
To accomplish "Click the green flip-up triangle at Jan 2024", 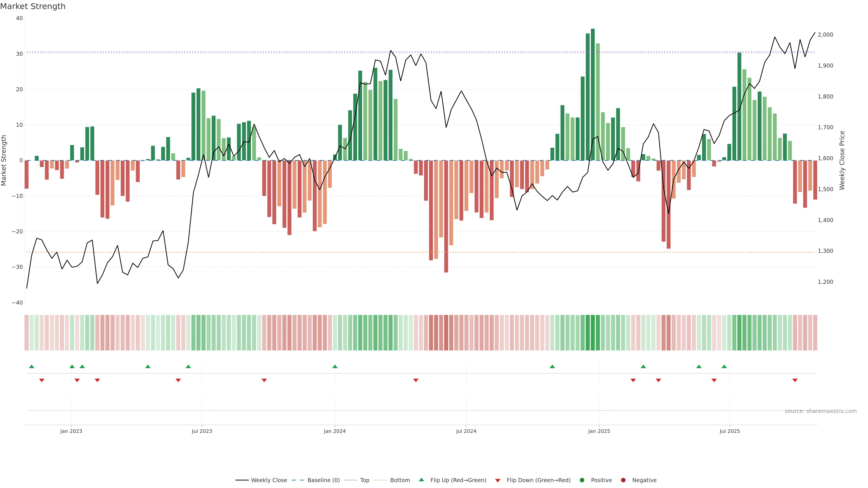I will pyautogui.click(x=335, y=366).
